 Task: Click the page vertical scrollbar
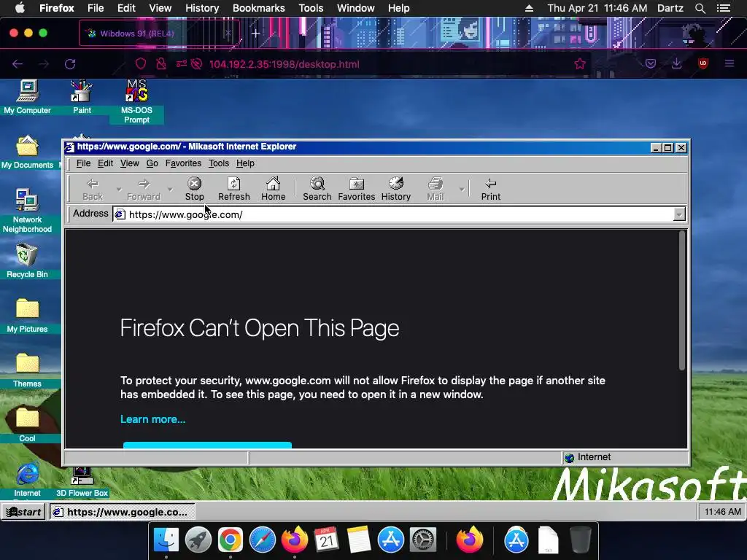(x=682, y=300)
